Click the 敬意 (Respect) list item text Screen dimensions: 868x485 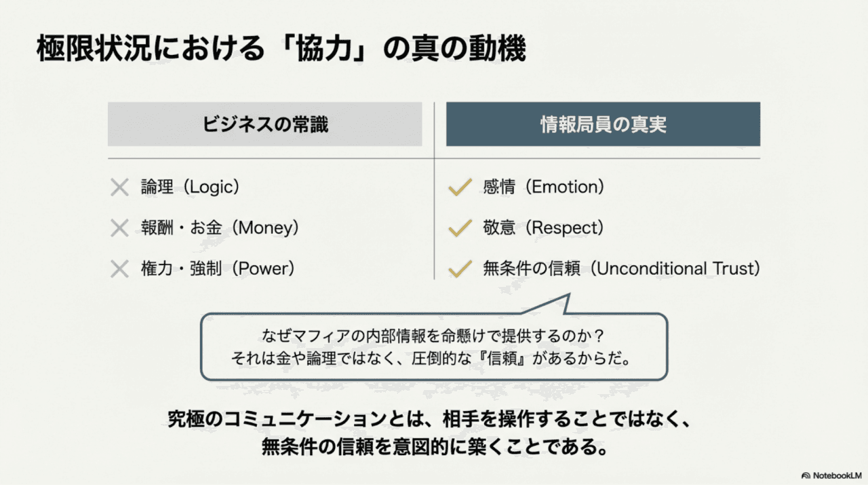pos(542,228)
